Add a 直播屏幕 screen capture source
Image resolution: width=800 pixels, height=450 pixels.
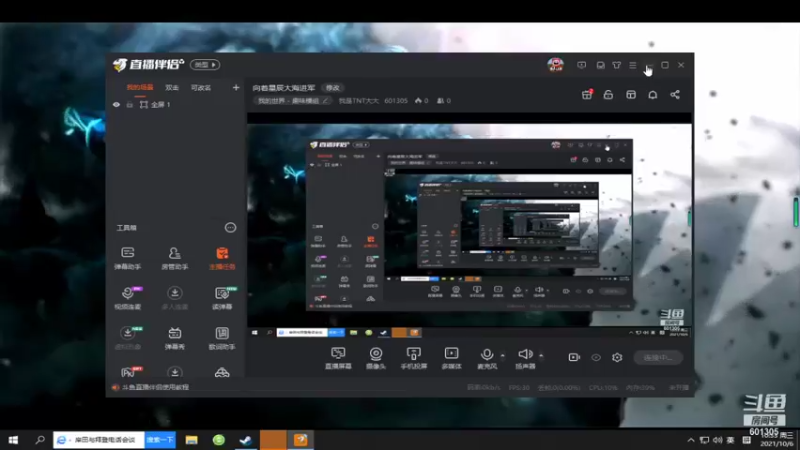[338, 358]
